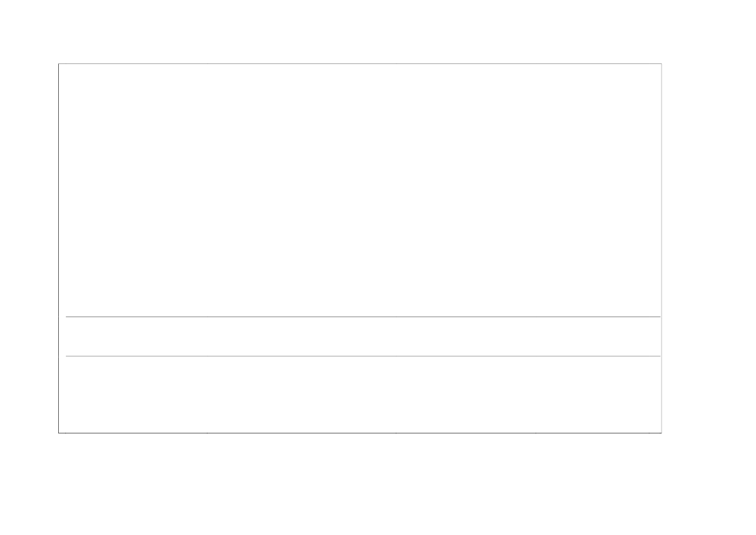Click the top border of the bordered box
Image resolution: width=756 pixels, height=535 pixels.
[360, 63]
